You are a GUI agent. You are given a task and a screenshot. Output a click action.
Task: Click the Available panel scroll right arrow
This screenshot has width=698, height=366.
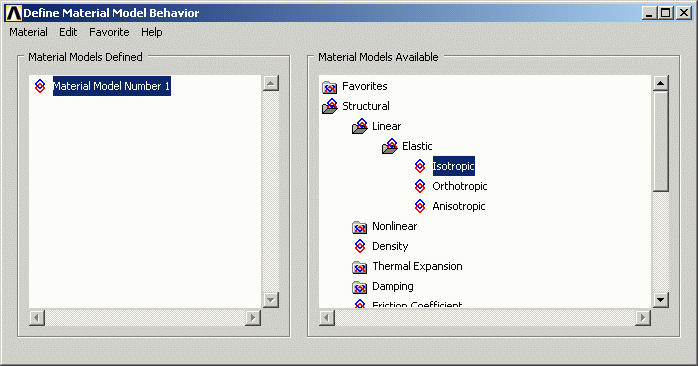643,317
